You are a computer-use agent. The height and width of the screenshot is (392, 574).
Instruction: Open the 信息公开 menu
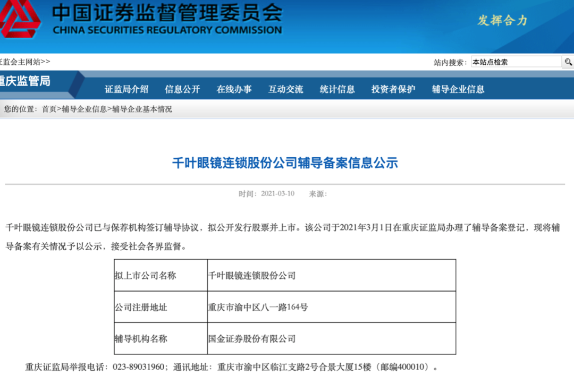[182, 89]
